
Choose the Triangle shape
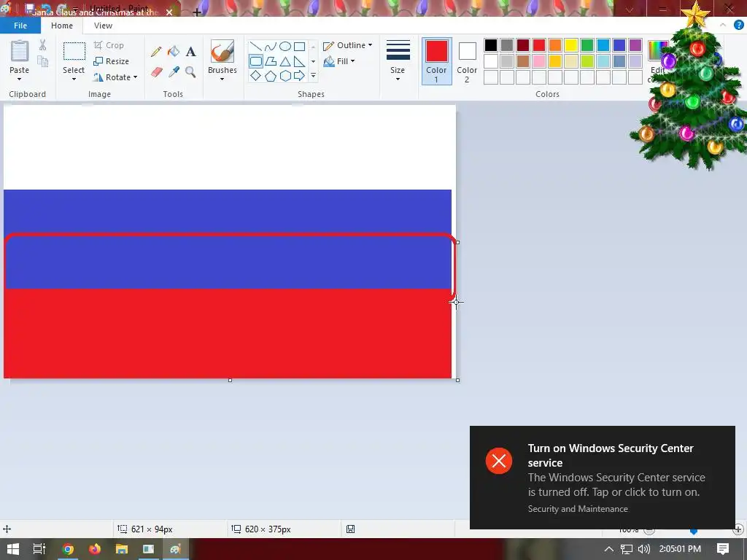click(285, 61)
